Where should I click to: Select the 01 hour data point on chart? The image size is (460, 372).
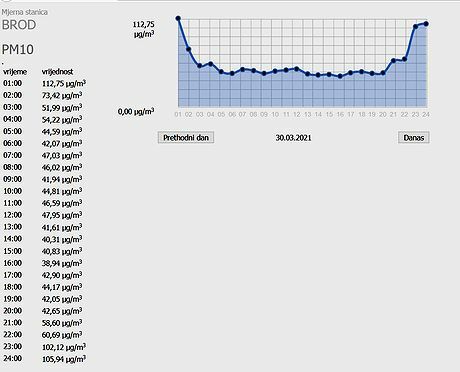click(178, 18)
